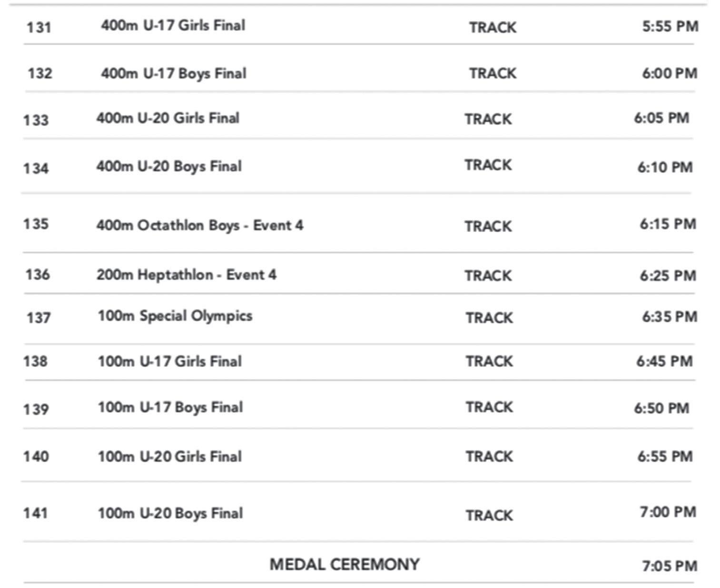Click 400m Octathlon Boys - Event 4

tap(199, 225)
